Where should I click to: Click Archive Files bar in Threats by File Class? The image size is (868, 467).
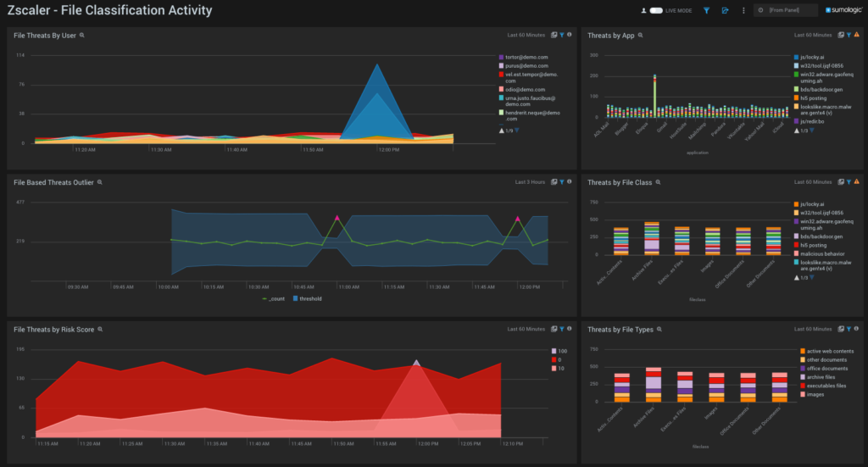coord(652,238)
